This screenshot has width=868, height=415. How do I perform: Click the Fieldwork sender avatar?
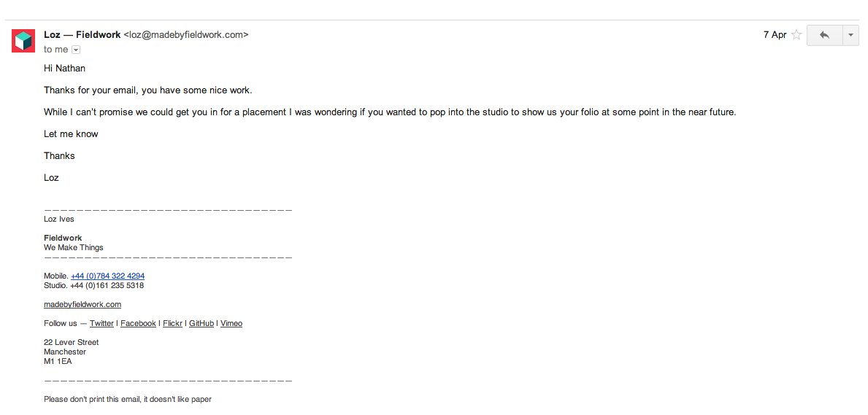point(23,41)
